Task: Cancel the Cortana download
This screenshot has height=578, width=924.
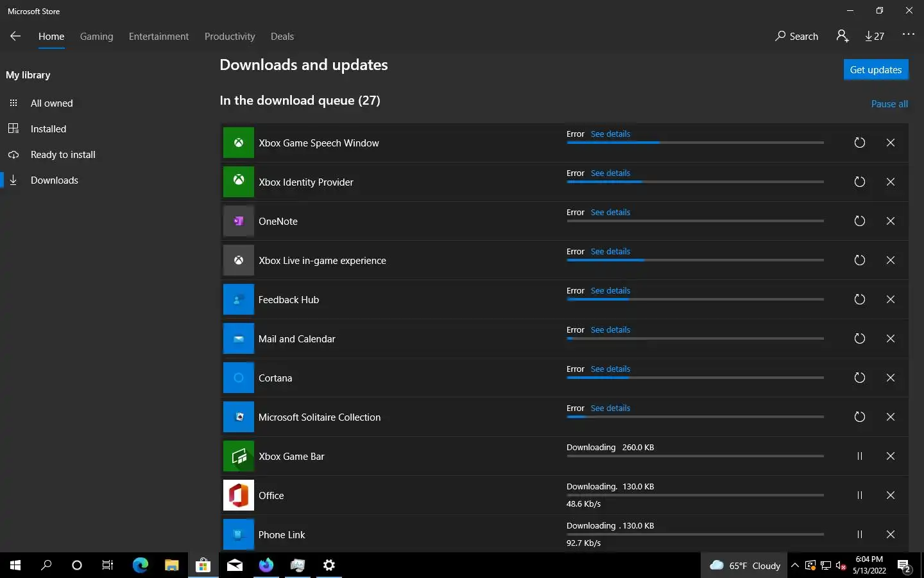Action: coord(891,378)
